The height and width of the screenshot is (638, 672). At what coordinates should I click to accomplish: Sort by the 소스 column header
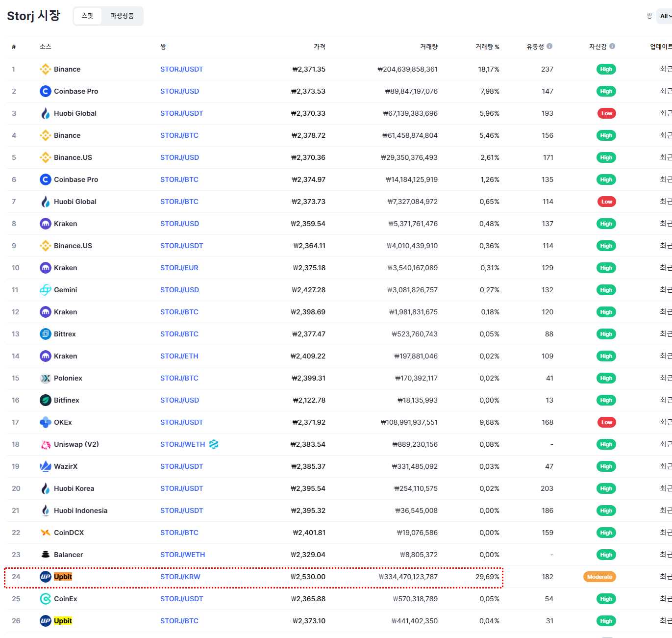[46, 47]
